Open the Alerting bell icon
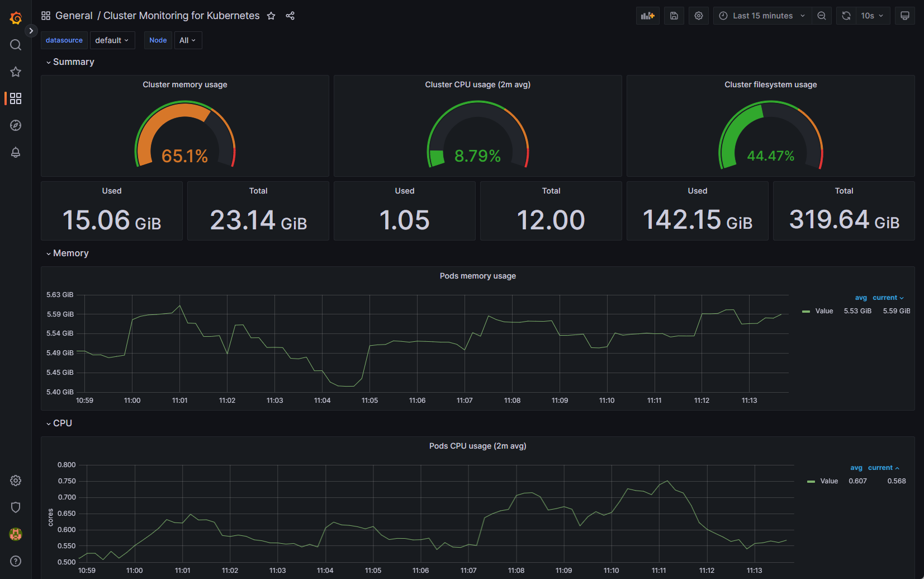Image resolution: width=924 pixels, height=579 pixels. 16,152
